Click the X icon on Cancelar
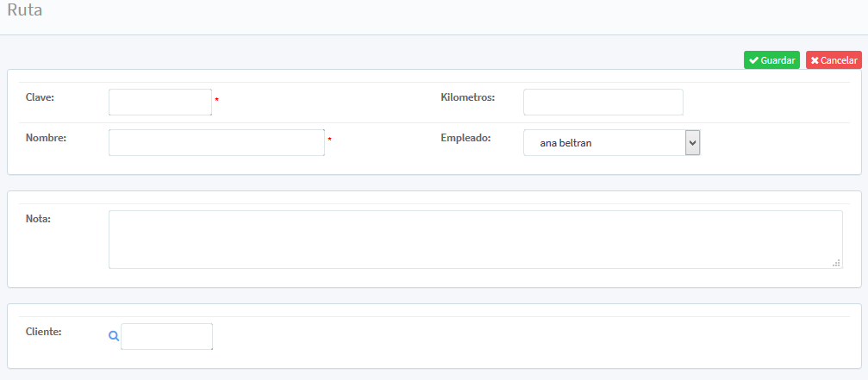Viewport: 868px width, 380px height. click(815, 60)
